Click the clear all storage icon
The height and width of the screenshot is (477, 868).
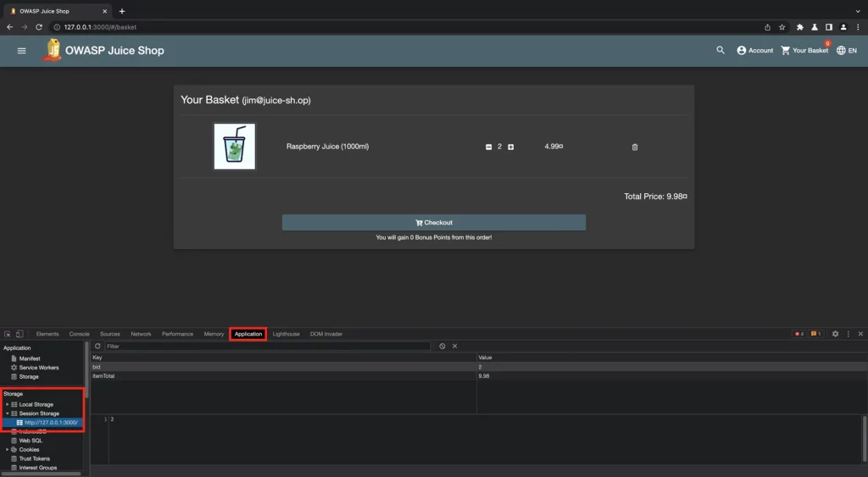[442, 347]
